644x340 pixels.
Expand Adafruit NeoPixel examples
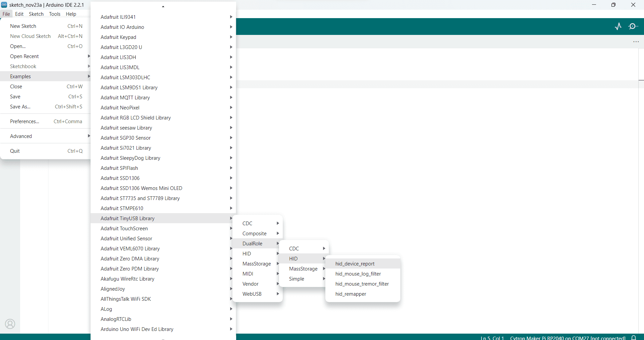(x=163, y=108)
